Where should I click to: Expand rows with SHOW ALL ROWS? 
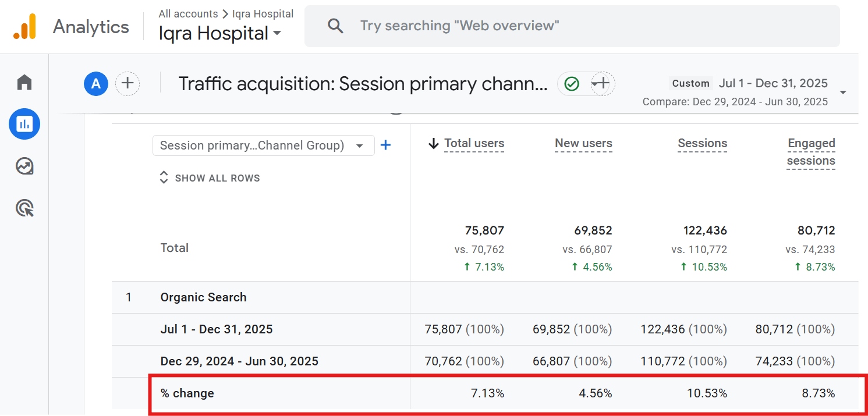(210, 178)
